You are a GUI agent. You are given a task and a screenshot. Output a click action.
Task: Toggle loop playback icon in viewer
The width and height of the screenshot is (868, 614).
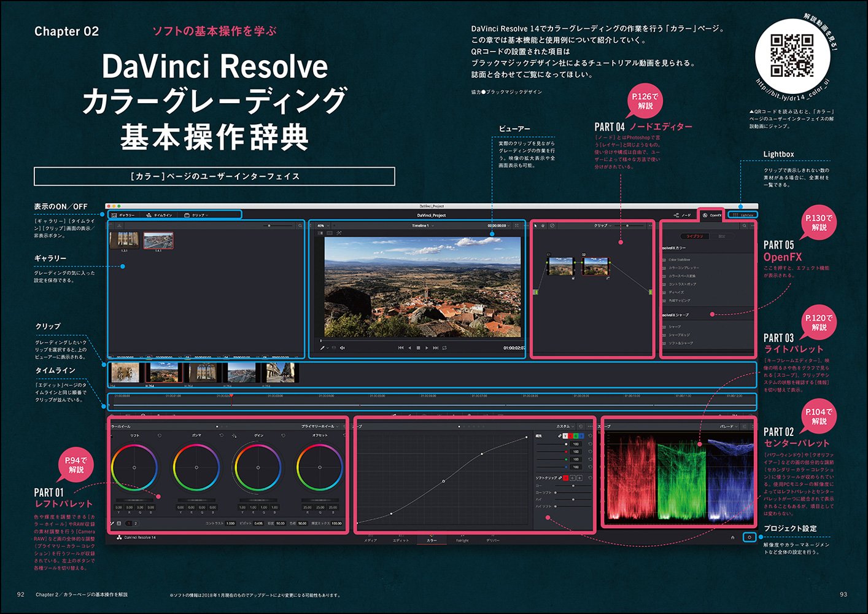[x=444, y=348]
